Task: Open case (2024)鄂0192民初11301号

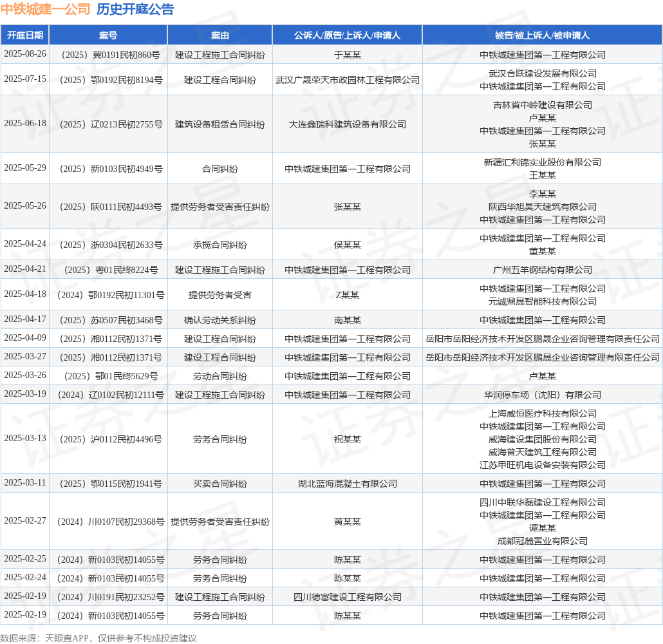Action: click(111, 296)
